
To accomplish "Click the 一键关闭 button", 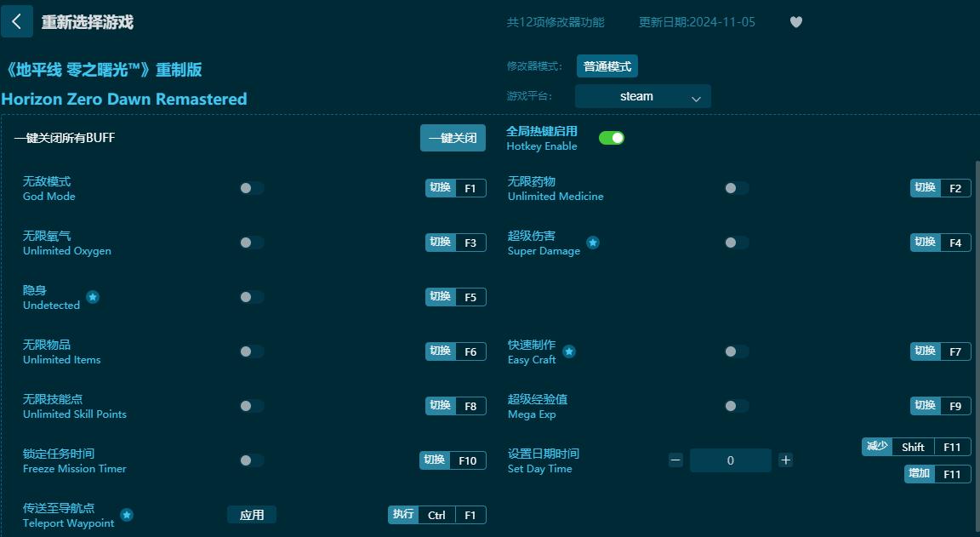I will point(453,138).
